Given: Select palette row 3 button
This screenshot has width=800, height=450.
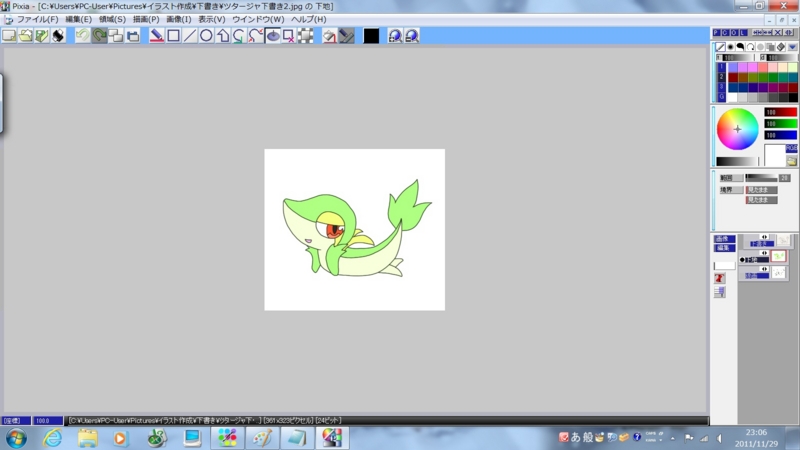Looking at the screenshot, I should pyautogui.click(x=721, y=87).
